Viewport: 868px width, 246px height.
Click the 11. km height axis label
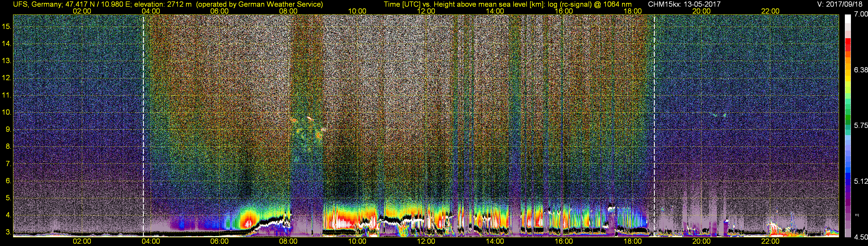point(6,95)
